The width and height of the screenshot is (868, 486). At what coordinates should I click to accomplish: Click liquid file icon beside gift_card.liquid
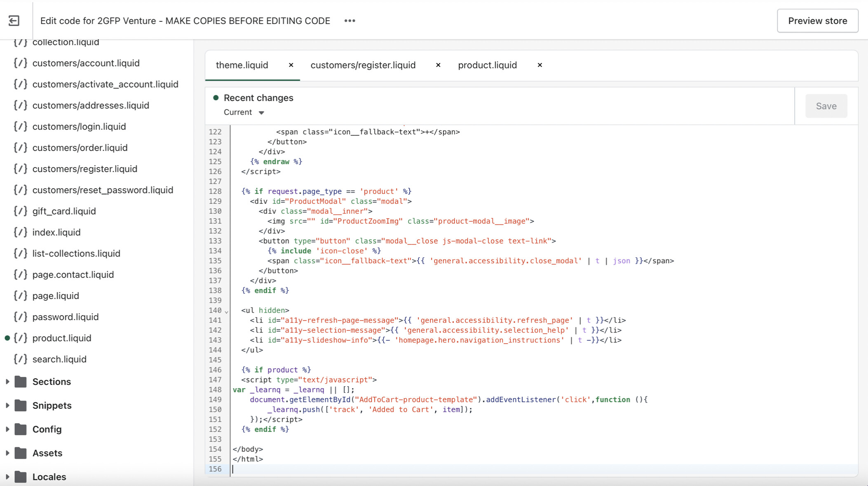pos(21,211)
